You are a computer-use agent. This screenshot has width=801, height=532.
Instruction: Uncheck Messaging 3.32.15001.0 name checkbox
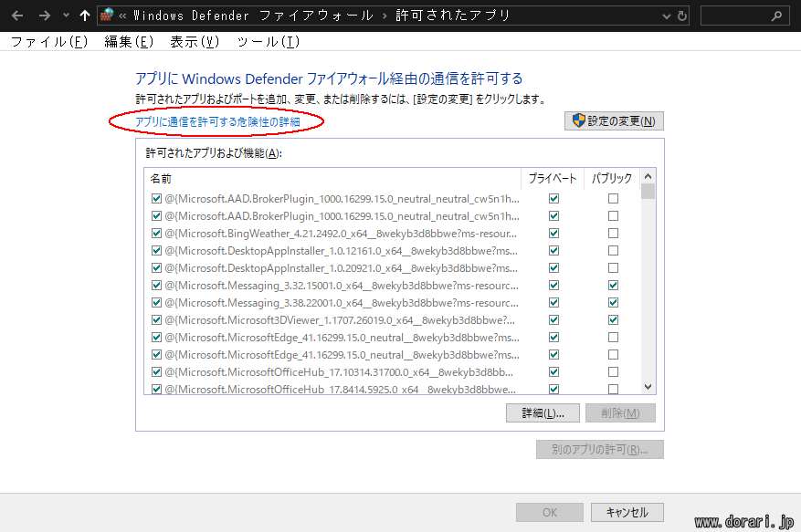coord(156,286)
